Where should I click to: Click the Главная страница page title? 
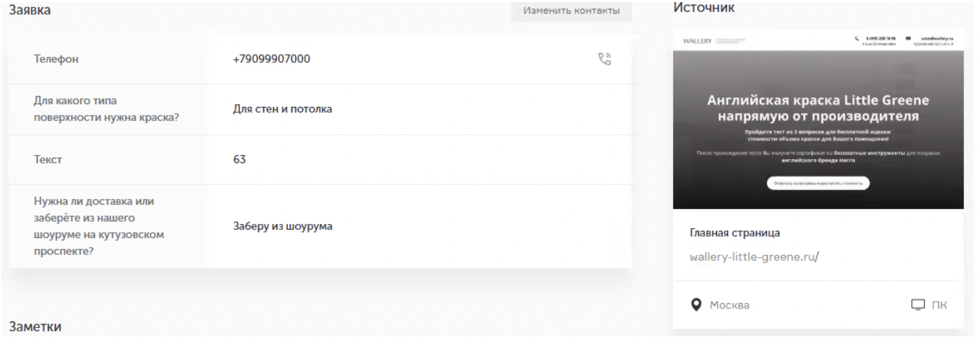(735, 233)
